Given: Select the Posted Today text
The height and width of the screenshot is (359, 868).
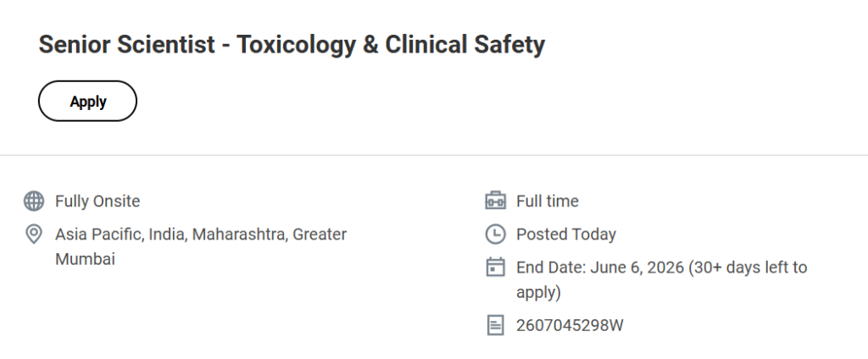Looking at the screenshot, I should (565, 235).
